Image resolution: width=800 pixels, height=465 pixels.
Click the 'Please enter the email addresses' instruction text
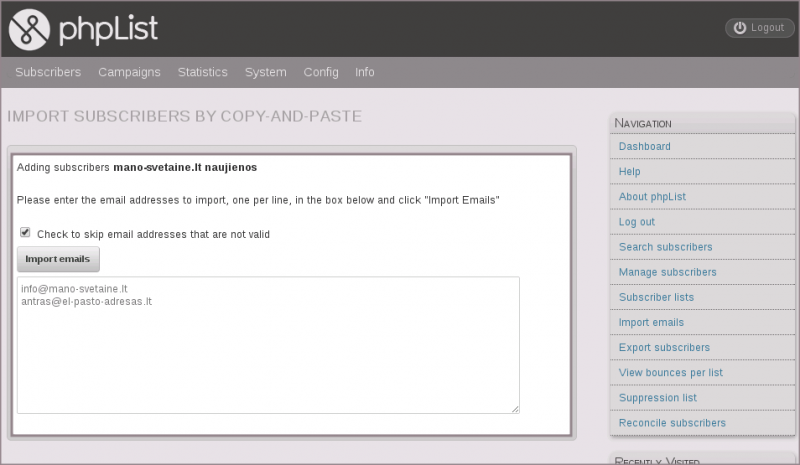click(258, 200)
